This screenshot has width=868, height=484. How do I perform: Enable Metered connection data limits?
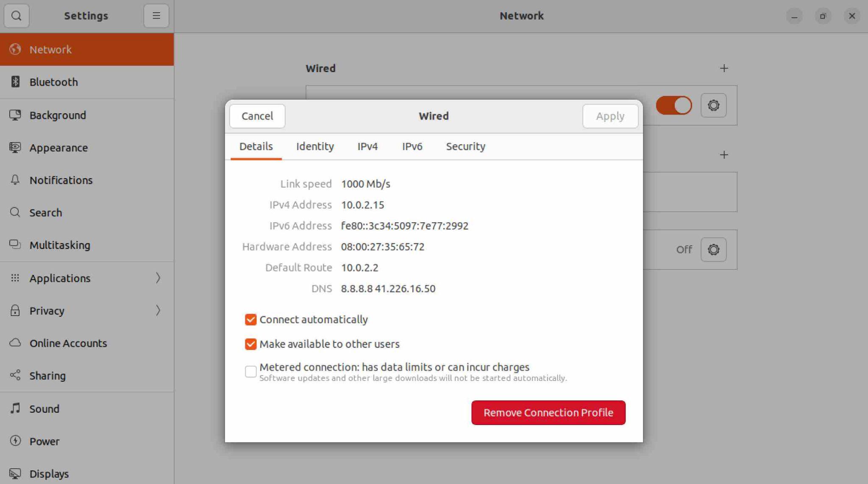[250, 372]
